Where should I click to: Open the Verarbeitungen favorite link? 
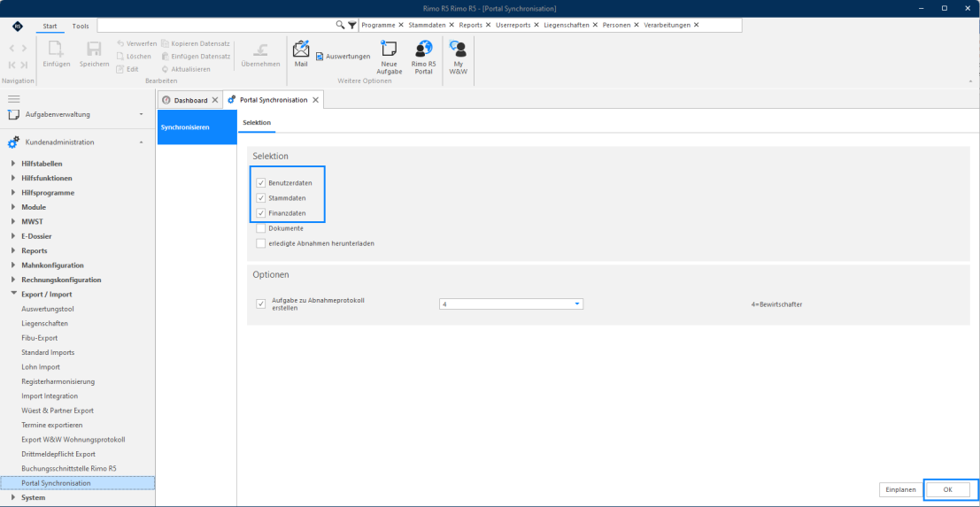tap(667, 25)
